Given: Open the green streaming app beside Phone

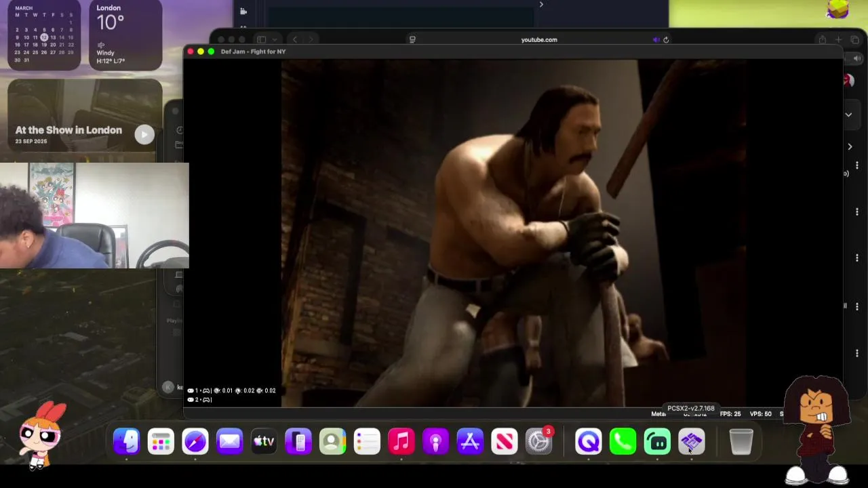Looking at the screenshot, I should (657, 442).
